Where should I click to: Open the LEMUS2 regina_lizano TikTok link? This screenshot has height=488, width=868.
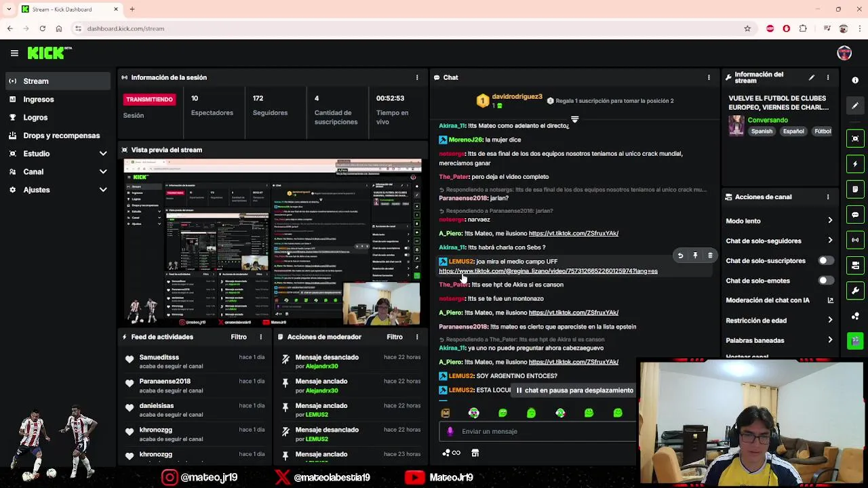548,271
